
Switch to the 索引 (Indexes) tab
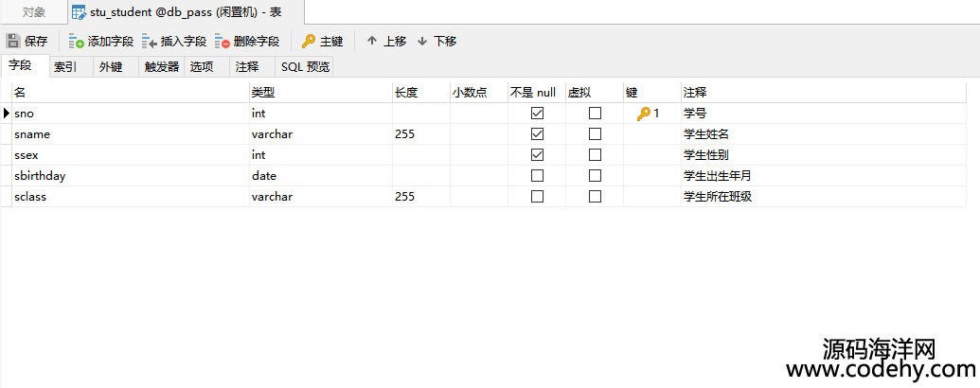(65, 67)
